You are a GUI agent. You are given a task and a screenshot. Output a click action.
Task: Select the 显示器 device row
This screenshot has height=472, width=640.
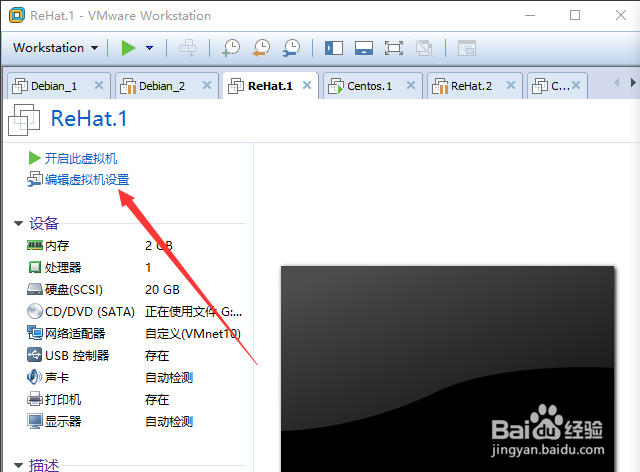[135, 422]
